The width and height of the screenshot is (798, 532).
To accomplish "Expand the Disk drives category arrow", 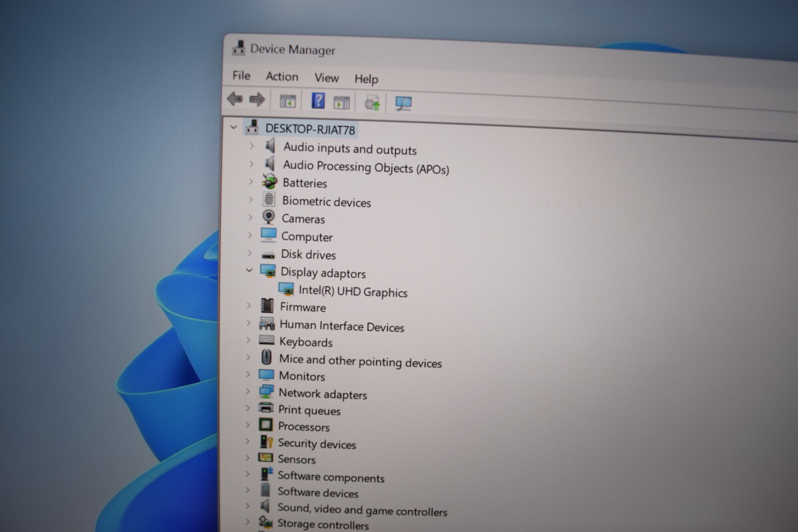I will point(249,253).
